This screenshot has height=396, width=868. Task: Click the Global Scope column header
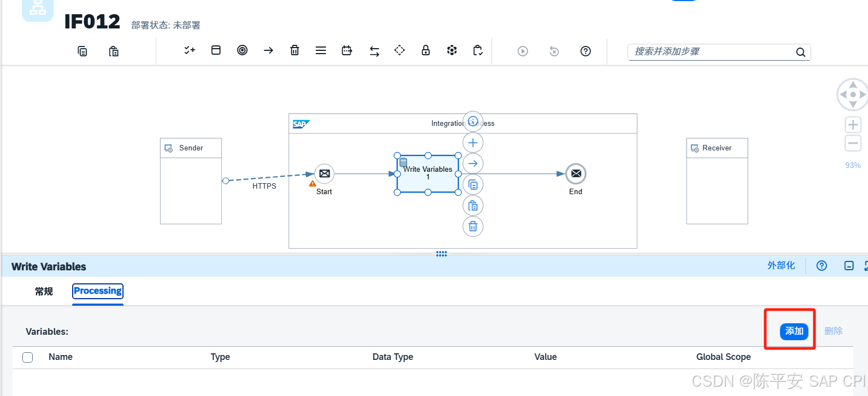[x=724, y=357]
